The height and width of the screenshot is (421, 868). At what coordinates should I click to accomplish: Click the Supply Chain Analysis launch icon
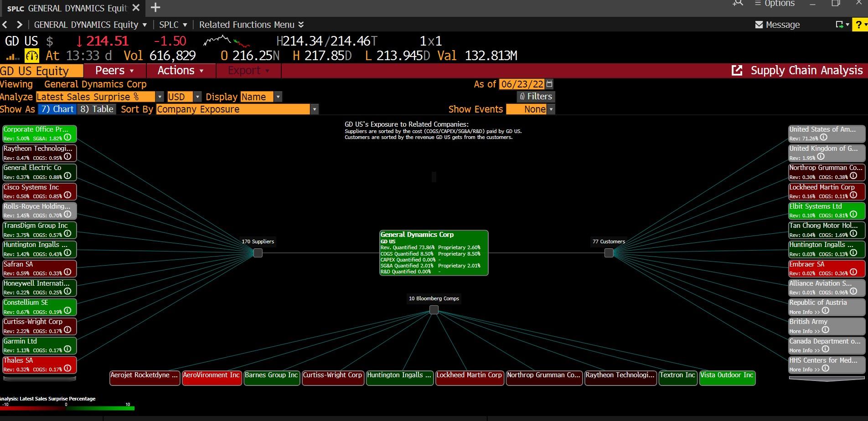pyautogui.click(x=737, y=71)
